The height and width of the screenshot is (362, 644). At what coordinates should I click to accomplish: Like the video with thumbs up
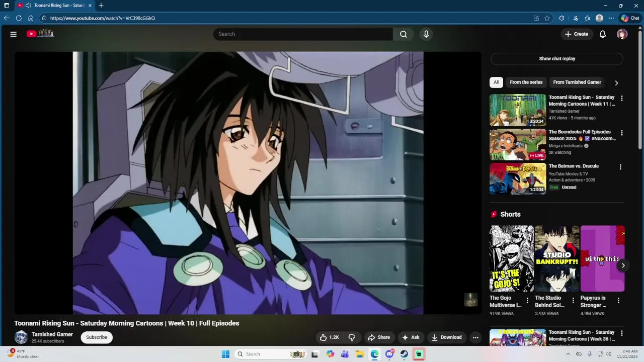tap(329, 337)
